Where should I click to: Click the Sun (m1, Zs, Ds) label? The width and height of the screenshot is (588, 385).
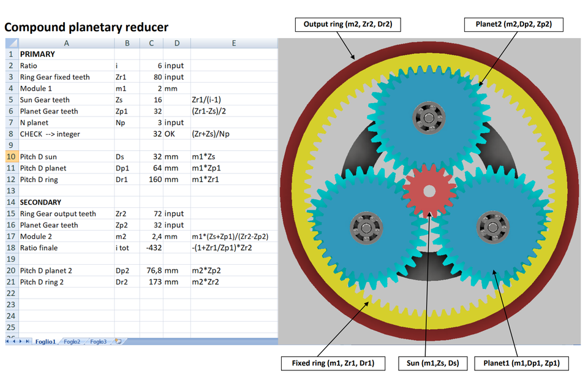point(433,363)
